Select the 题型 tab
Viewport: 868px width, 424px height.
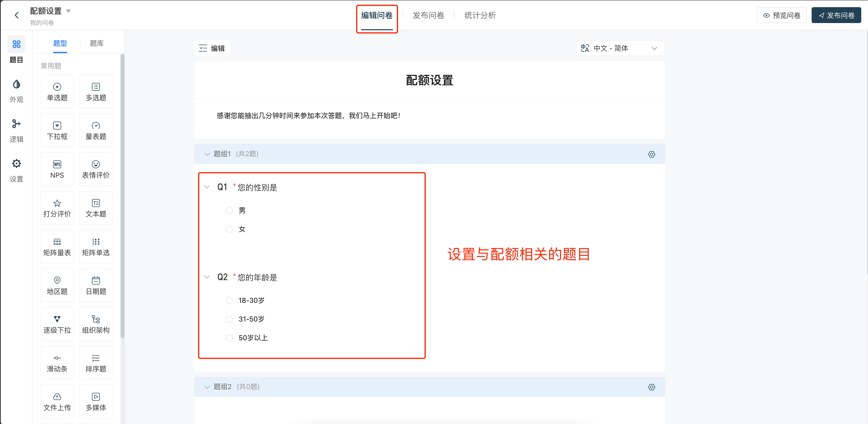(60, 43)
